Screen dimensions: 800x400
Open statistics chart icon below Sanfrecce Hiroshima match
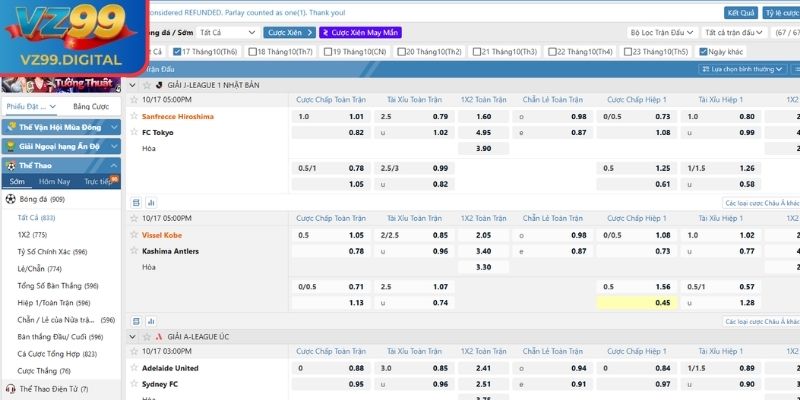[151, 203]
